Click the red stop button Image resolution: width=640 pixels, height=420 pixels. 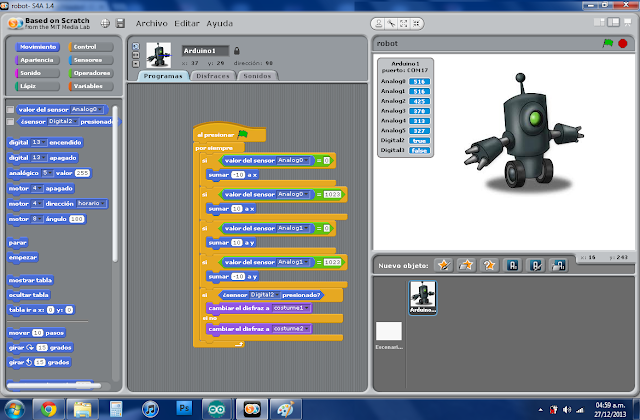tap(622, 43)
